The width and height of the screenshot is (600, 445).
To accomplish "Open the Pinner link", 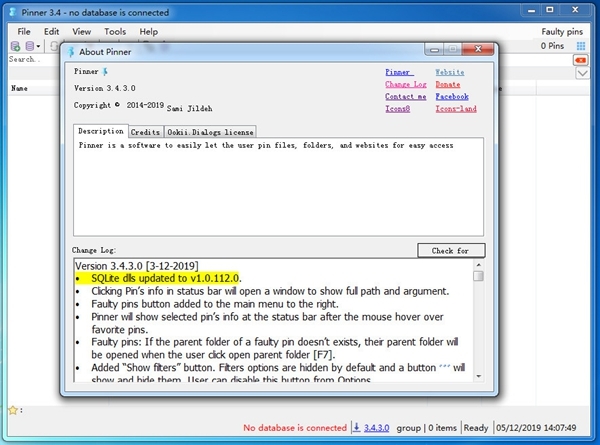I will pos(399,72).
